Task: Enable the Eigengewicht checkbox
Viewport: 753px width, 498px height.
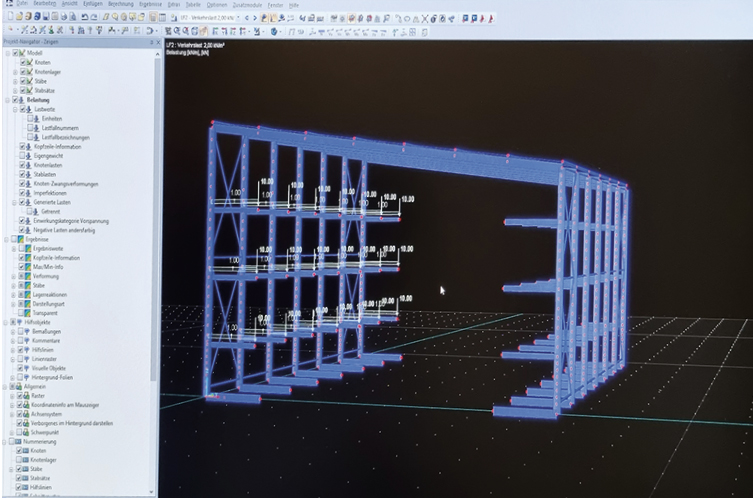Action: pyautogui.click(x=22, y=155)
